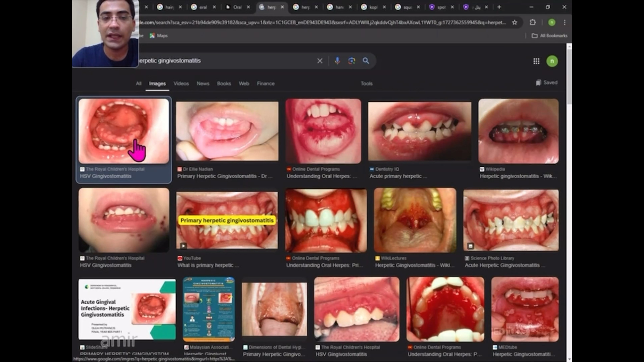This screenshot has height=362, width=644.
Task: Open the Dentistry IQ acute primary herpetic image
Action: 420,131
